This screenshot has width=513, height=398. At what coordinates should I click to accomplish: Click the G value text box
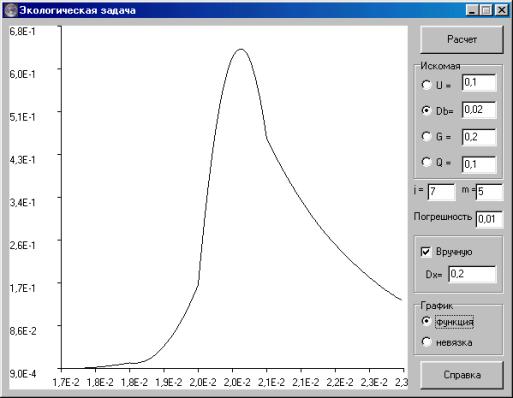(x=479, y=137)
